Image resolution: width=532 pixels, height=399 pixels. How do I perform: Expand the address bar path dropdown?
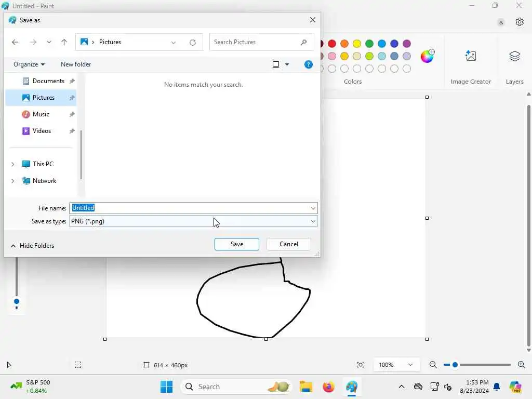[174, 43]
